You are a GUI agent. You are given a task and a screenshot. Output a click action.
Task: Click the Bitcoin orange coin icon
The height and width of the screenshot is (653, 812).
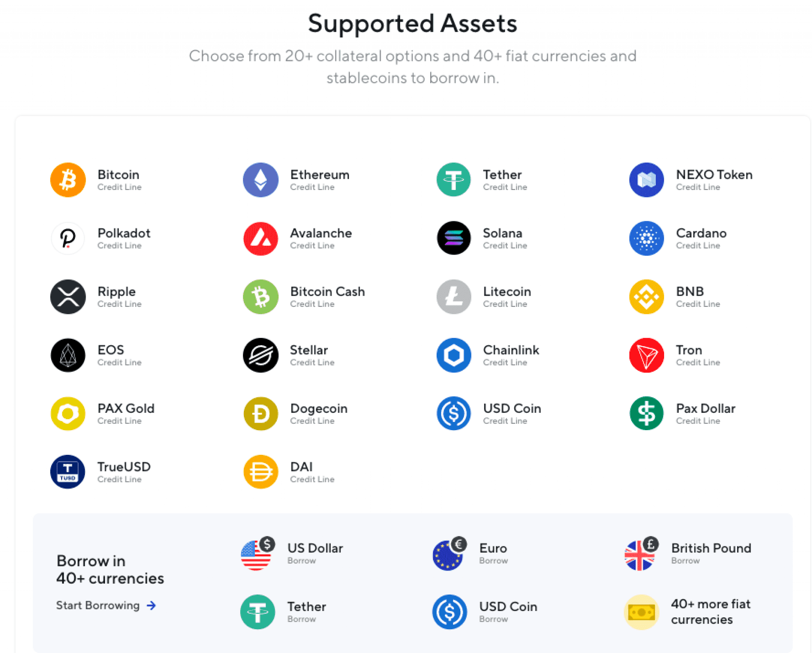click(68, 180)
